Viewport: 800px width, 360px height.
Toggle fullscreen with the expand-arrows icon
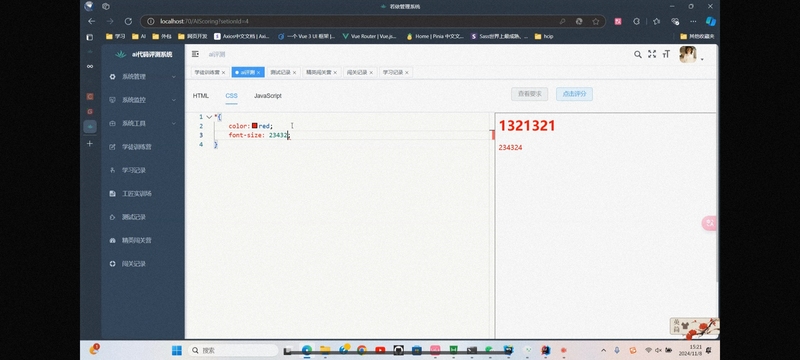(x=652, y=54)
